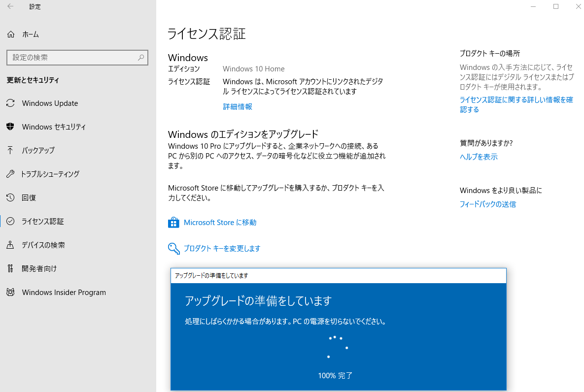Click the developer tools icon
This screenshot has width=584, height=392.
pyautogui.click(x=10, y=268)
